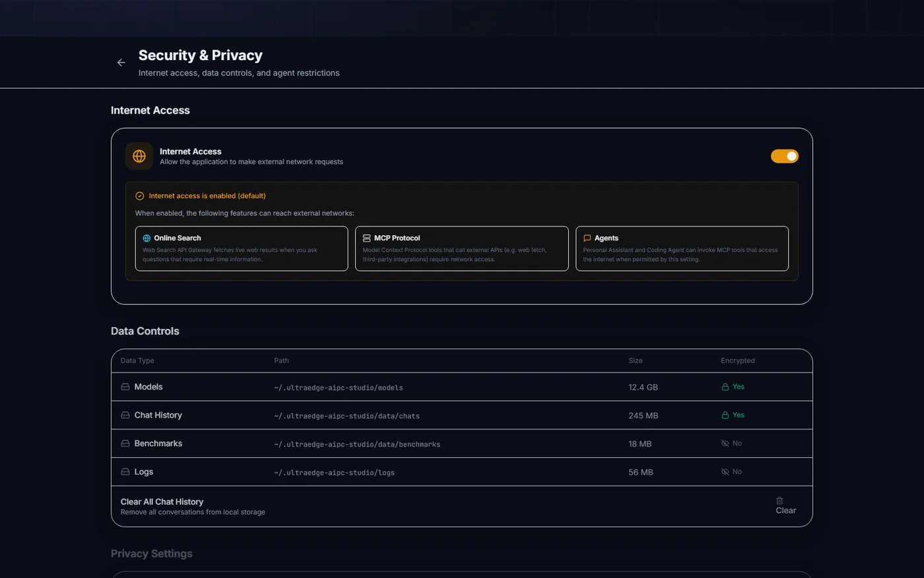The width and height of the screenshot is (924, 578).
Task: Click the Benchmarks drive icon
Action: coord(125,444)
